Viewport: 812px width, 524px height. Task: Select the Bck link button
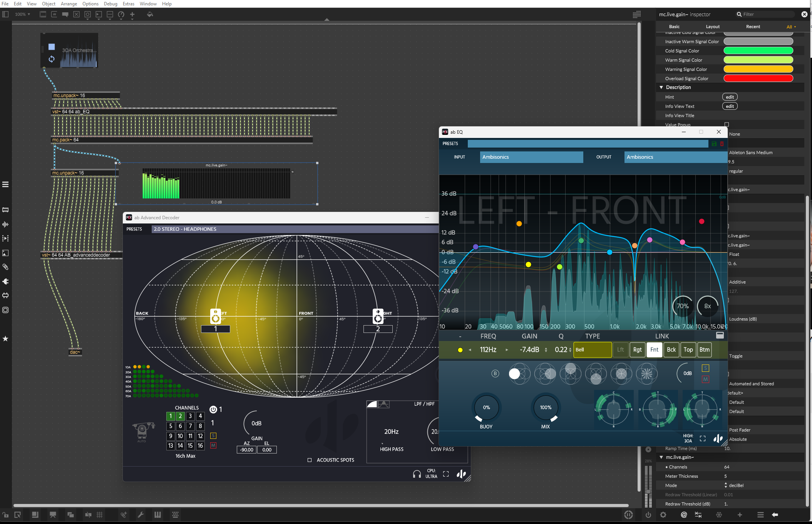(x=671, y=350)
